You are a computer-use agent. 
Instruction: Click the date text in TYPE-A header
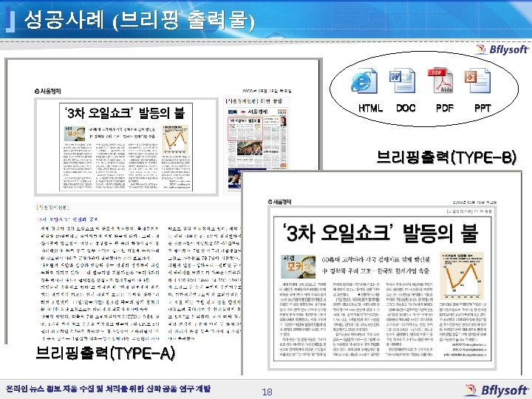pyautogui.click(x=267, y=91)
